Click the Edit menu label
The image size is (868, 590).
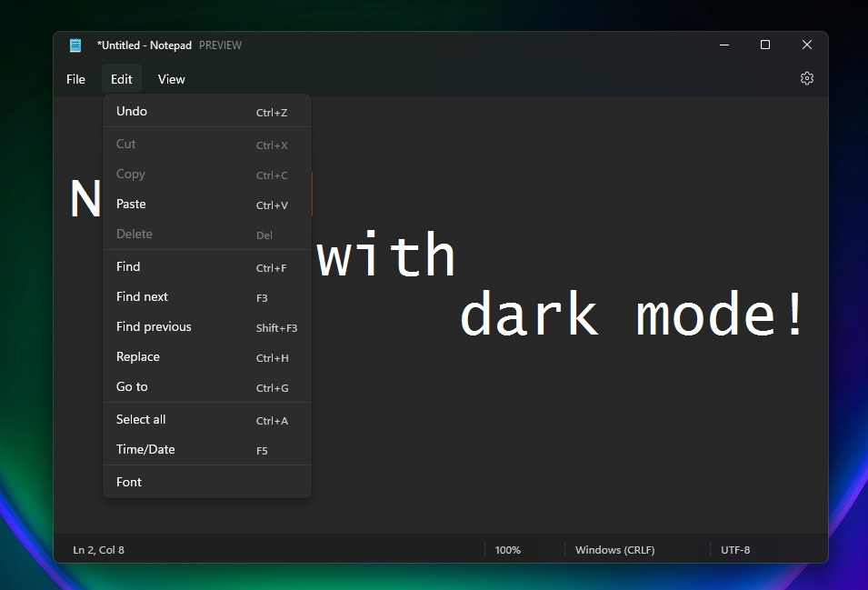pyautogui.click(x=121, y=79)
